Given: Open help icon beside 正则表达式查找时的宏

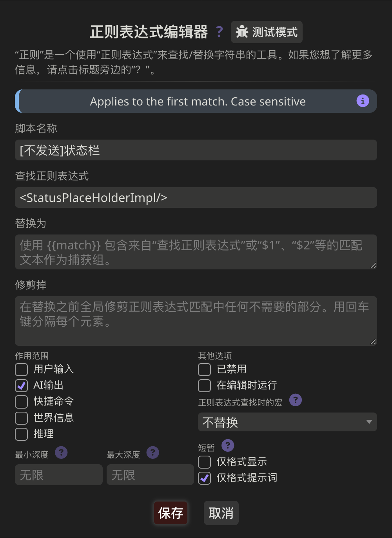Looking at the screenshot, I should (x=295, y=400).
